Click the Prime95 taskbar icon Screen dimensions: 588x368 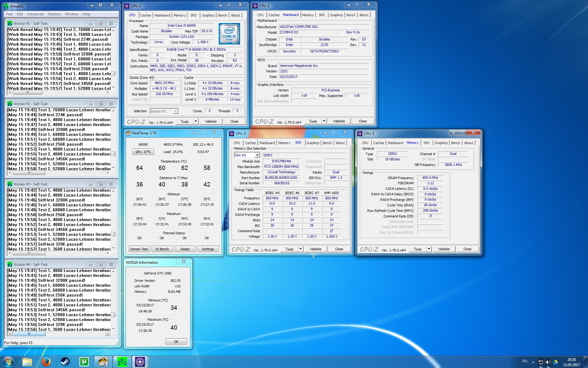tap(122, 362)
